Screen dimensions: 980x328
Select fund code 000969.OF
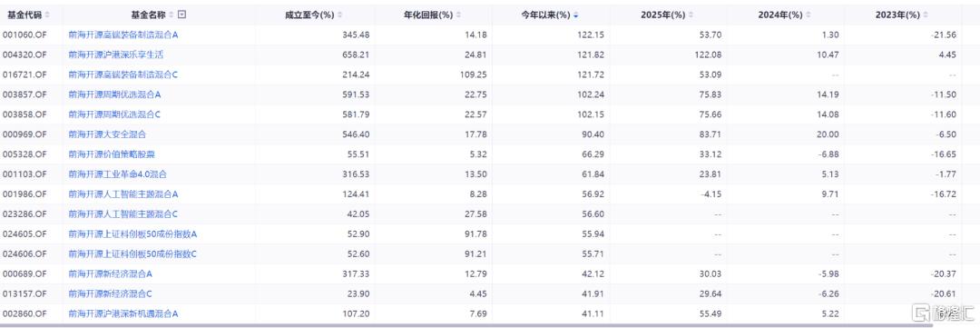[x=25, y=134]
